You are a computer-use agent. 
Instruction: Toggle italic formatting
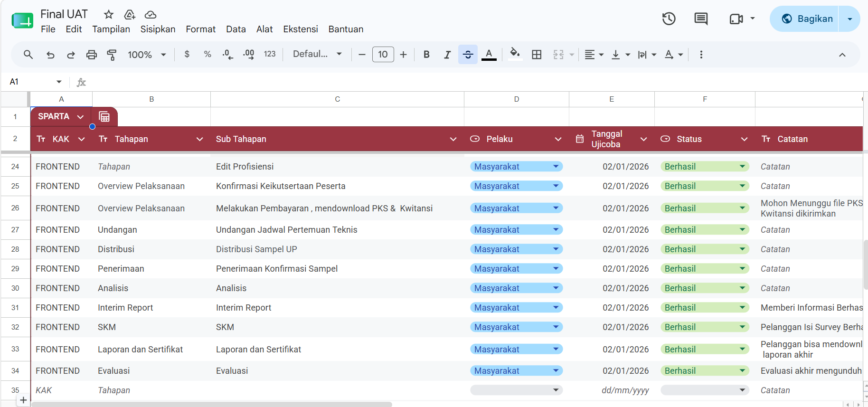[447, 55]
